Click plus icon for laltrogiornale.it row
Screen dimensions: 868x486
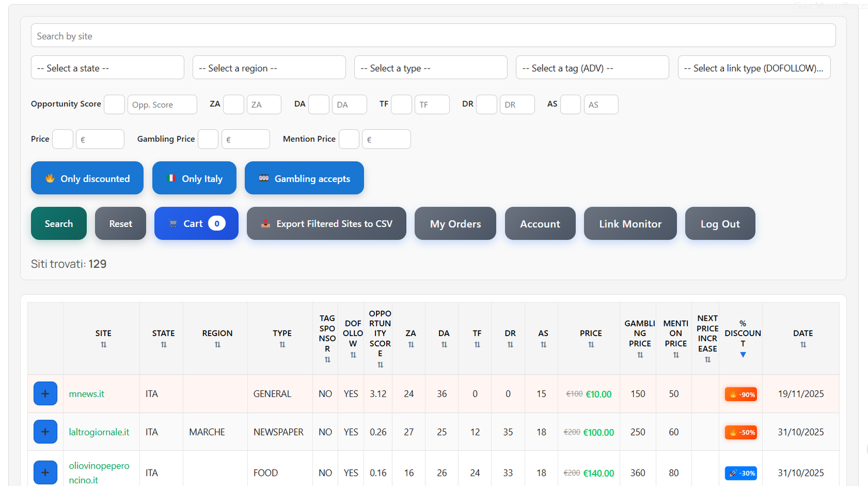tap(45, 432)
